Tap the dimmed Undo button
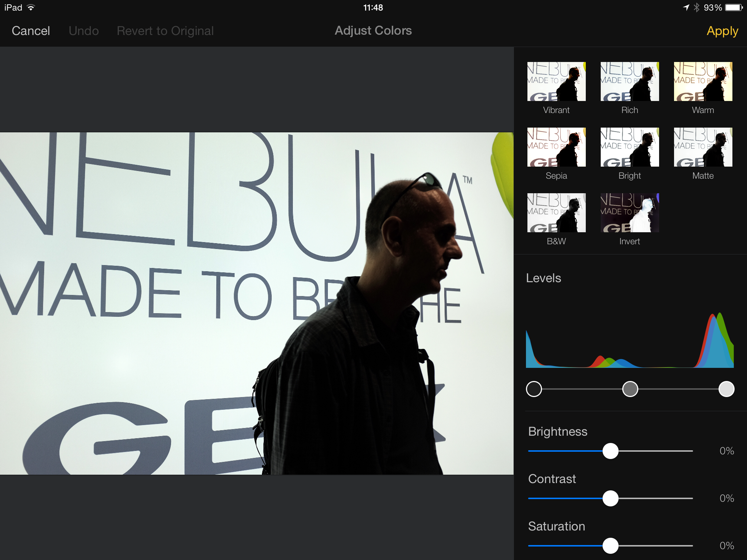The width and height of the screenshot is (747, 560). point(84,31)
